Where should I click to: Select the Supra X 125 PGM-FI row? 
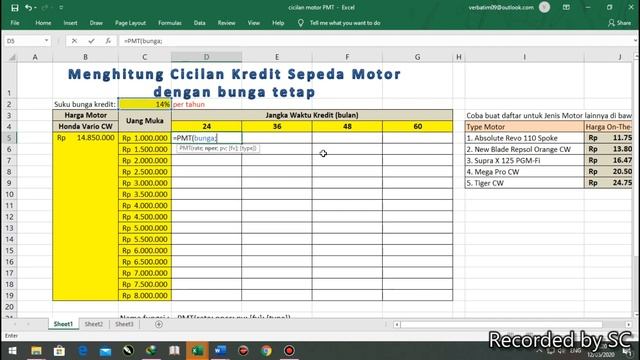pos(524,161)
